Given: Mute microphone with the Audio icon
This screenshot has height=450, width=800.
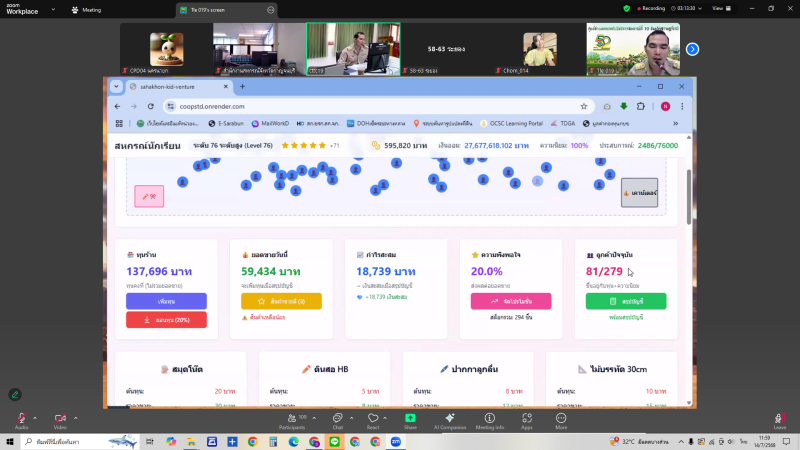Looking at the screenshot, I should pyautogui.click(x=21, y=418).
